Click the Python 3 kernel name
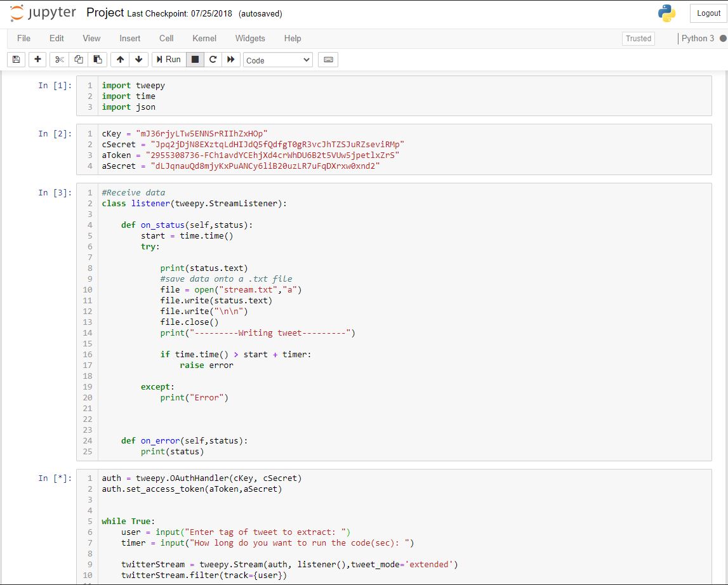 [698, 39]
